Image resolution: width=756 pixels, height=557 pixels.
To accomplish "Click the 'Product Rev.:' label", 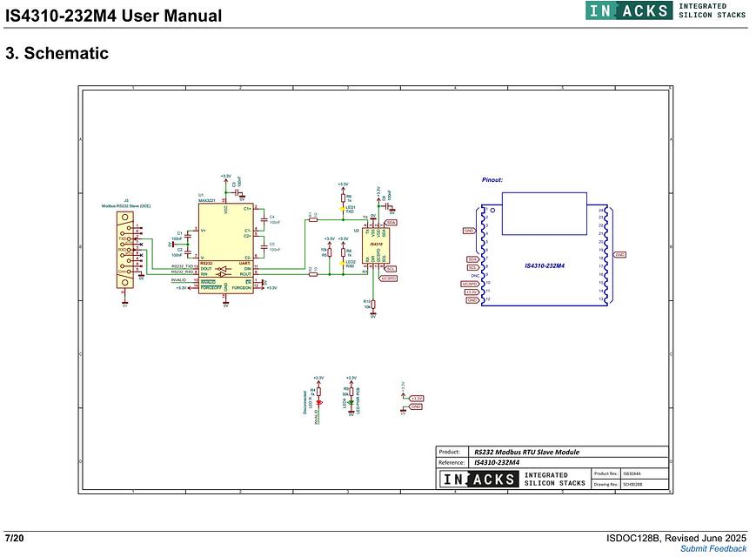I will (606, 473).
